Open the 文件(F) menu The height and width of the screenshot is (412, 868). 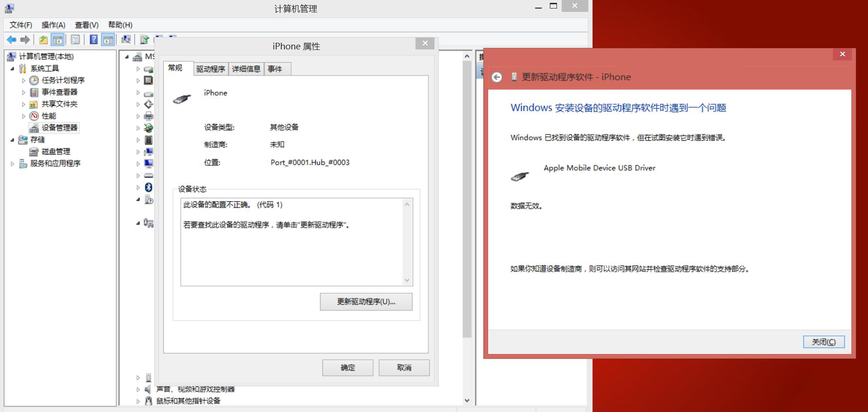(x=21, y=25)
